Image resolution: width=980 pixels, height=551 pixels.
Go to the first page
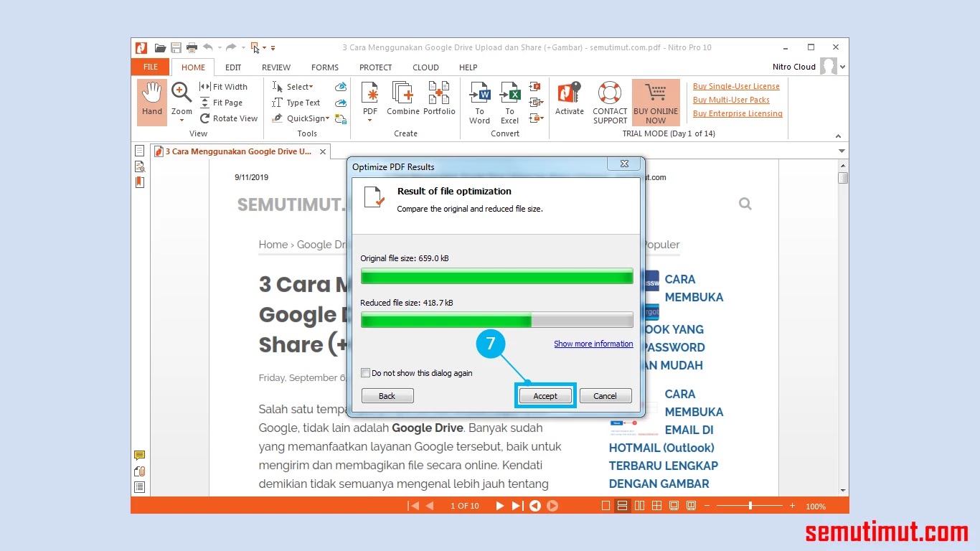point(413,506)
